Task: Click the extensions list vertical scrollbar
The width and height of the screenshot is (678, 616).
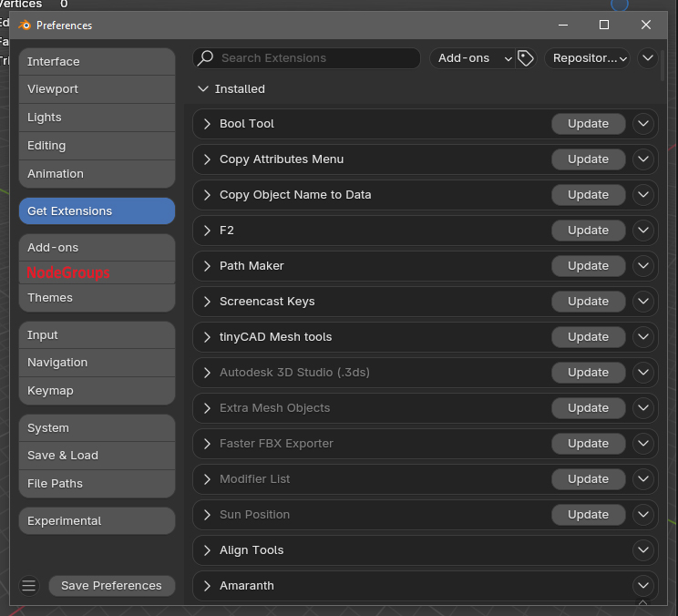Action: click(x=663, y=65)
